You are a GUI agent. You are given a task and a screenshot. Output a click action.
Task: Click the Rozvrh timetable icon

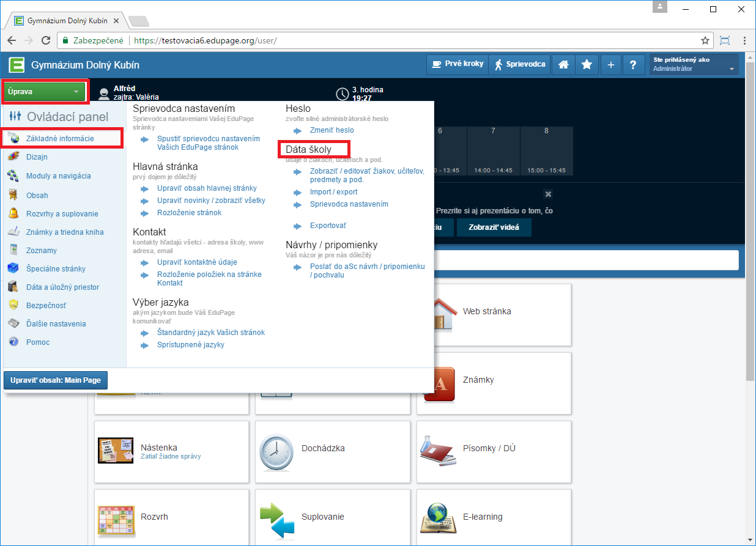[x=116, y=520]
